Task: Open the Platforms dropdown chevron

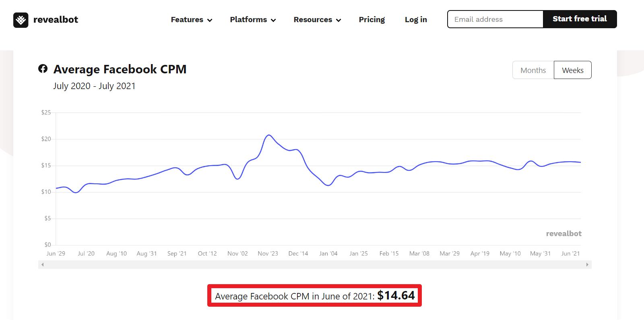Action: coord(273,20)
